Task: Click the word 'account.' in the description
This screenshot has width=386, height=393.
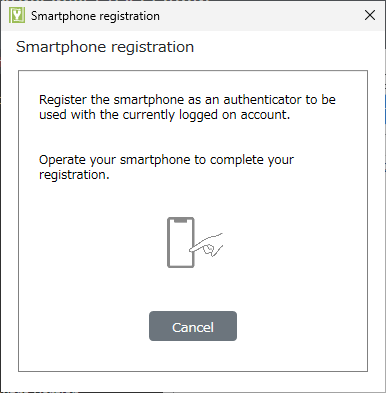Action: (x=265, y=115)
